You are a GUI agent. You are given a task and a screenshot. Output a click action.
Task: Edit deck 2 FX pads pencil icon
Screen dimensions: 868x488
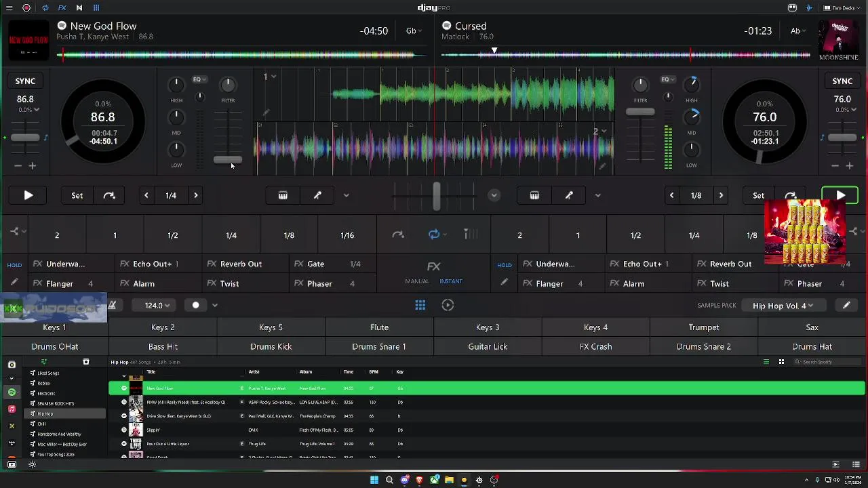[504, 282]
